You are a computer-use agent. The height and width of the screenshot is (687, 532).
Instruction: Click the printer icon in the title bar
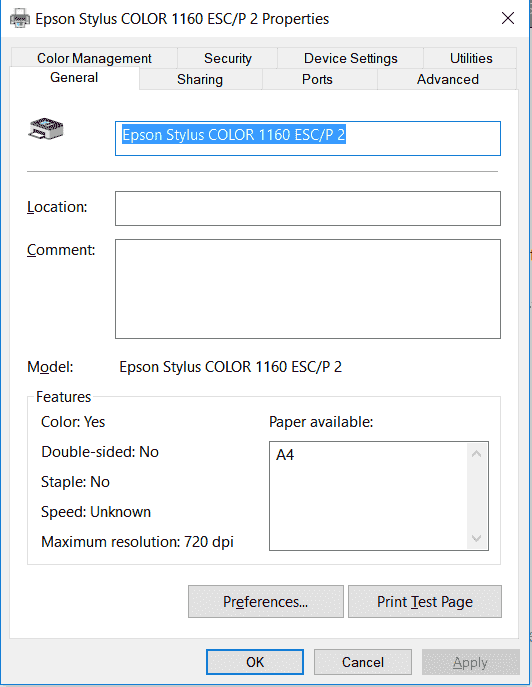click(x=20, y=18)
